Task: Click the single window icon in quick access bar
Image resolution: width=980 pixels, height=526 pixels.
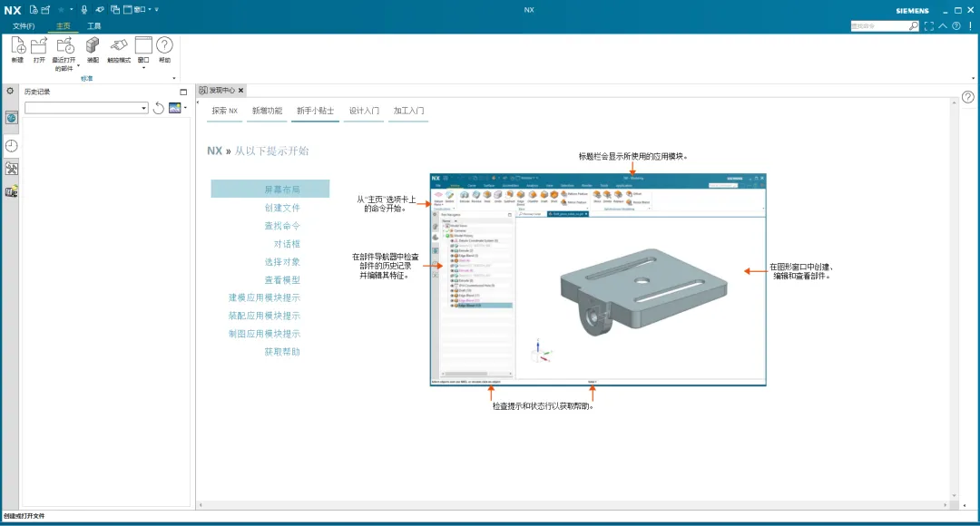Action: coord(128,9)
